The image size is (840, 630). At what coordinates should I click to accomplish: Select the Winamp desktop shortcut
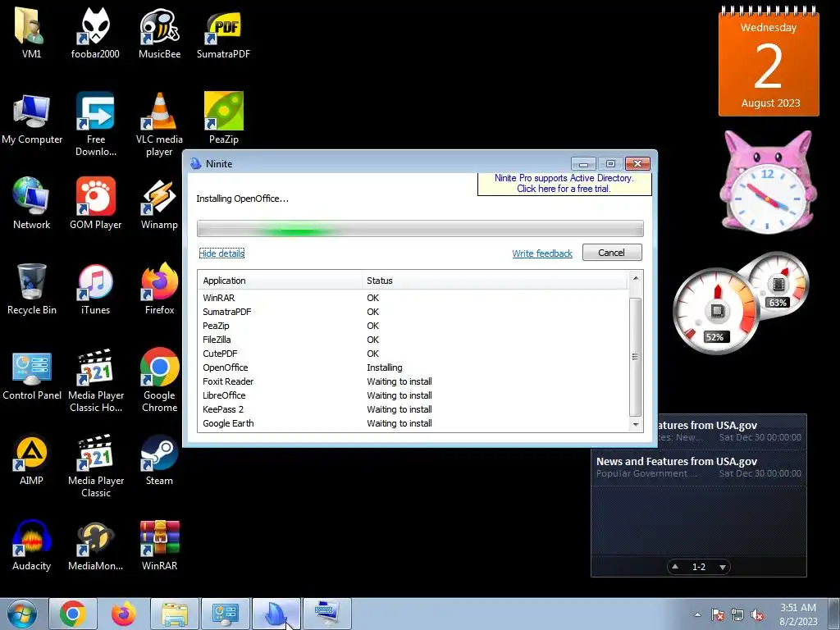[159, 203]
